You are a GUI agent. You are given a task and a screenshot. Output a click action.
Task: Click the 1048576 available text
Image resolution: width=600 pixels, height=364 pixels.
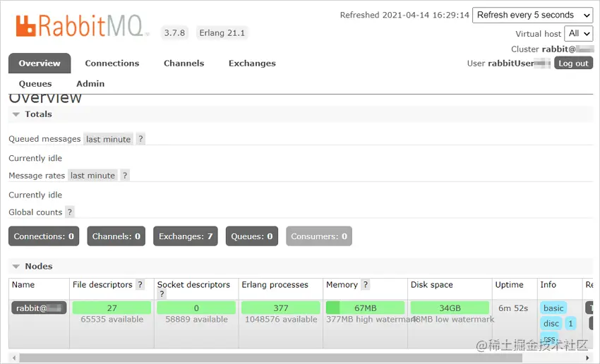pyautogui.click(x=281, y=320)
